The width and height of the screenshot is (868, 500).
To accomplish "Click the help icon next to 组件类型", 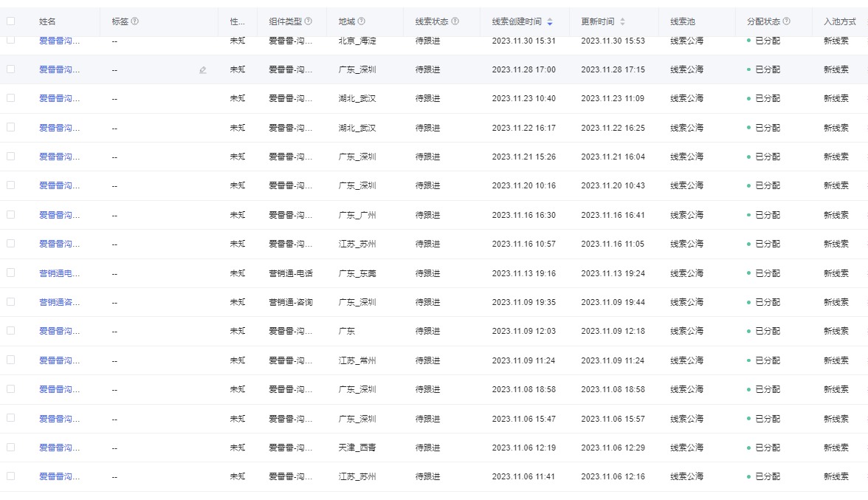I will [308, 21].
